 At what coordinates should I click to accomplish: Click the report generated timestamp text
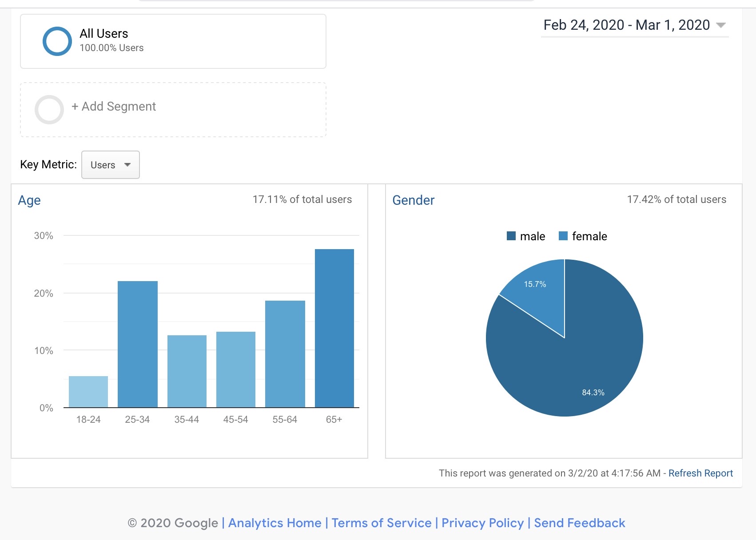[x=549, y=473]
